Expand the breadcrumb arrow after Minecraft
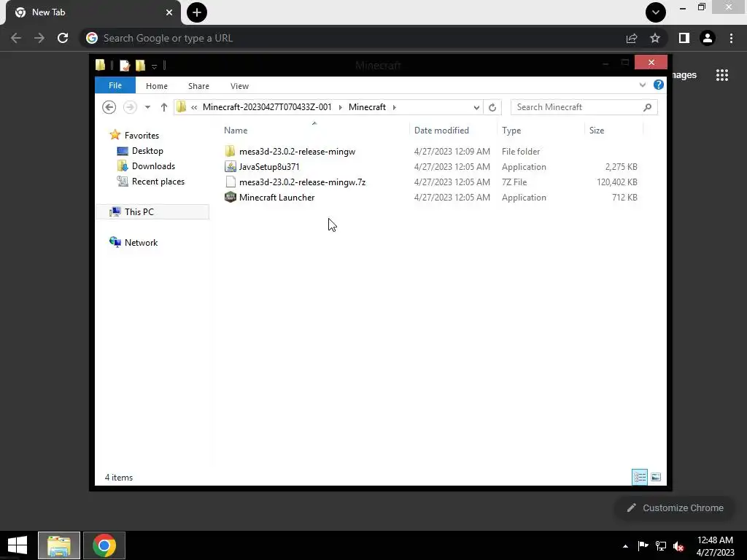The width and height of the screenshot is (747, 560). point(395,107)
